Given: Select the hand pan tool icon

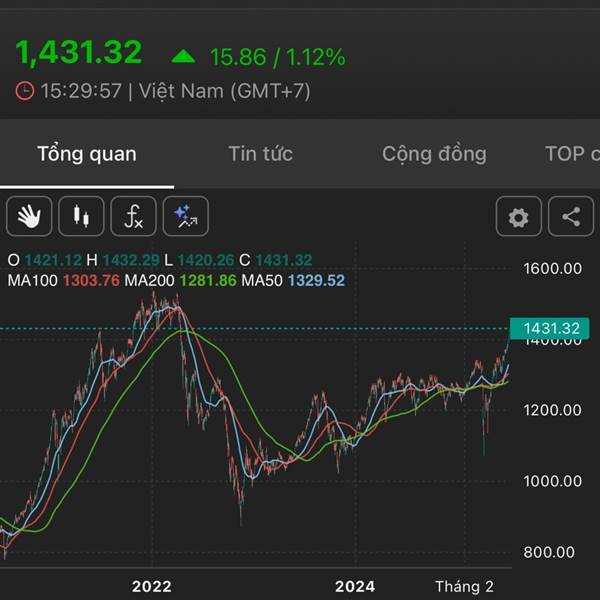Looking at the screenshot, I should coord(29,216).
